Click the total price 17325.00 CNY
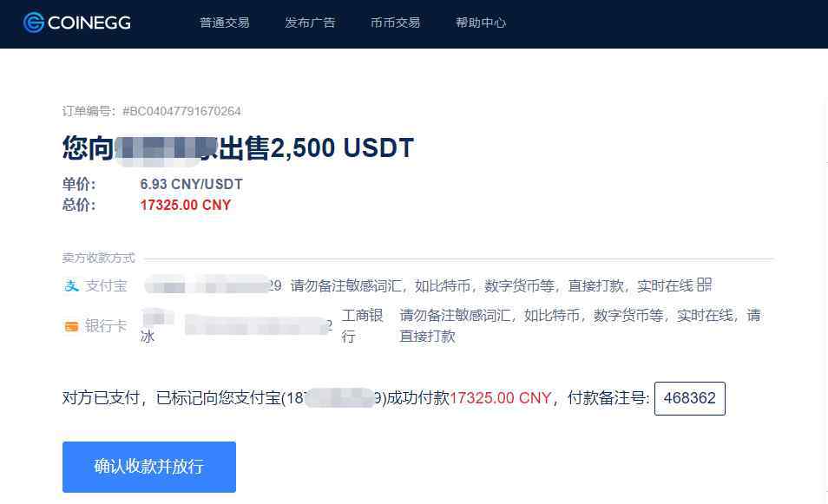The image size is (828, 504). tap(186, 205)
